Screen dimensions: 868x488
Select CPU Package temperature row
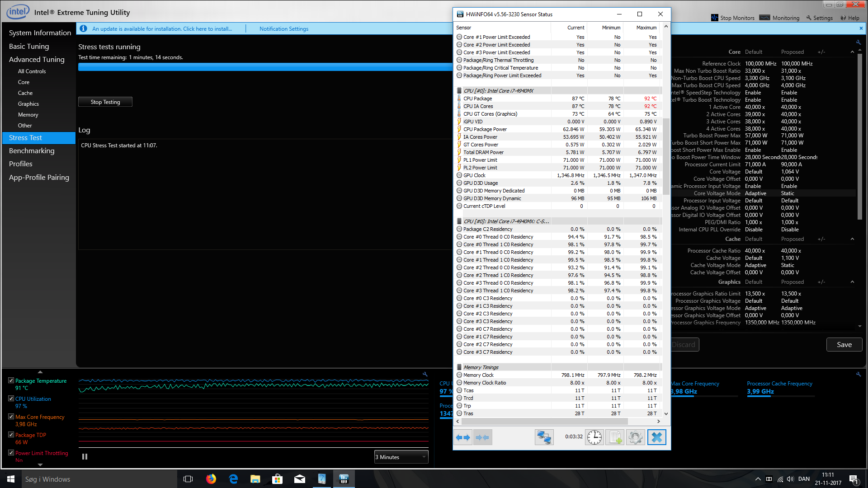coord(557,99)
